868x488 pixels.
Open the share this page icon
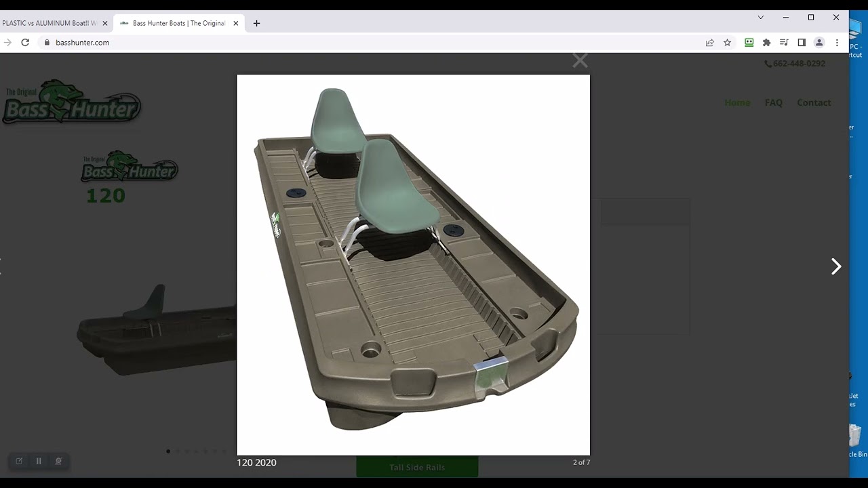coord(709,42)
